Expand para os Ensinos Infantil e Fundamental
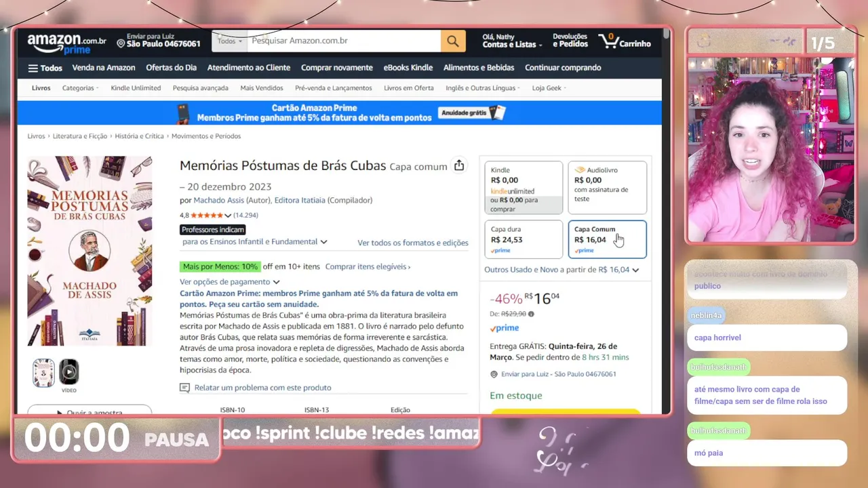This screenshot has height=488, width=868. coord(254,242)
